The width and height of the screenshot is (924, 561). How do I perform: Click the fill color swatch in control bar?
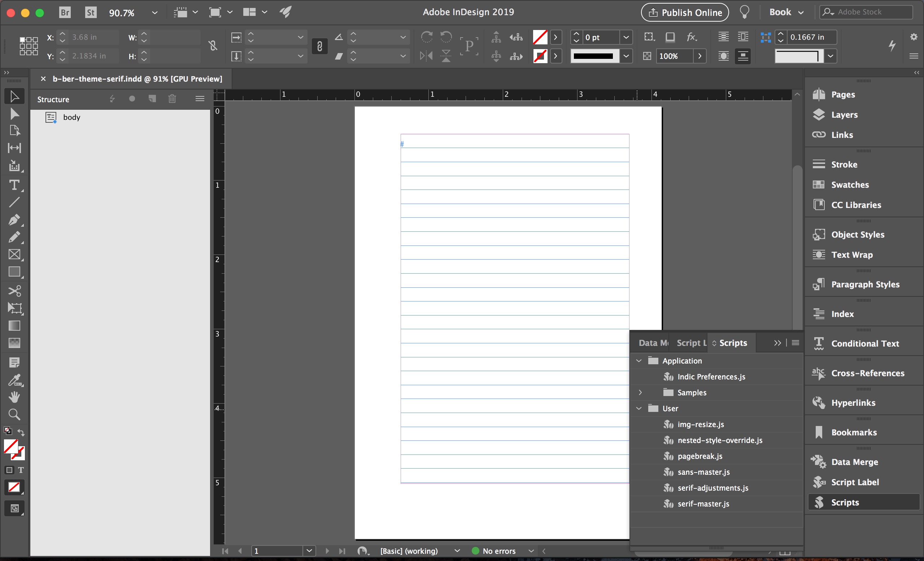540,37
